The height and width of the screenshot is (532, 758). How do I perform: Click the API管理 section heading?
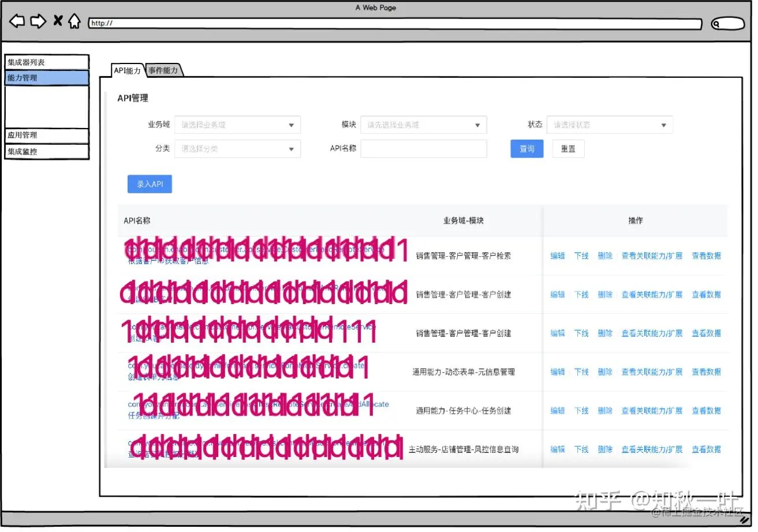[x=133, y=99]
